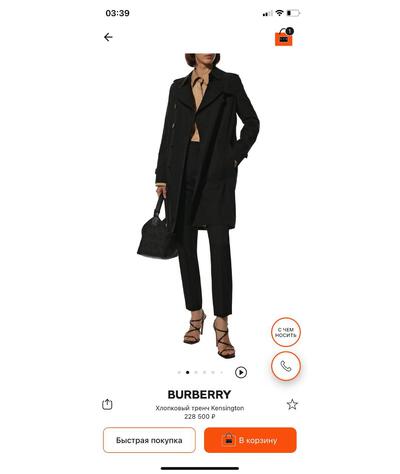Select the first carousel dot
Image resolution: width=400 pixels, height=474 pixels.
tap(179, 372)
